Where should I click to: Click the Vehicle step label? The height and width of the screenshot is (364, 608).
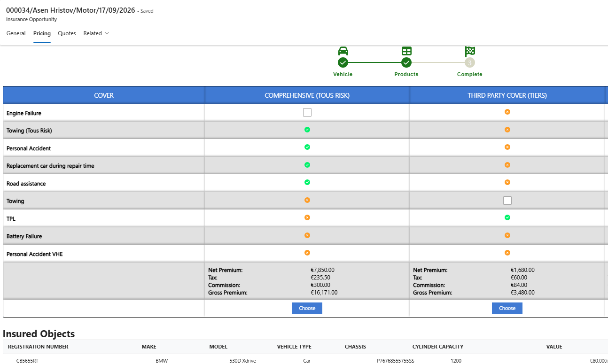[x=343, y=74]
